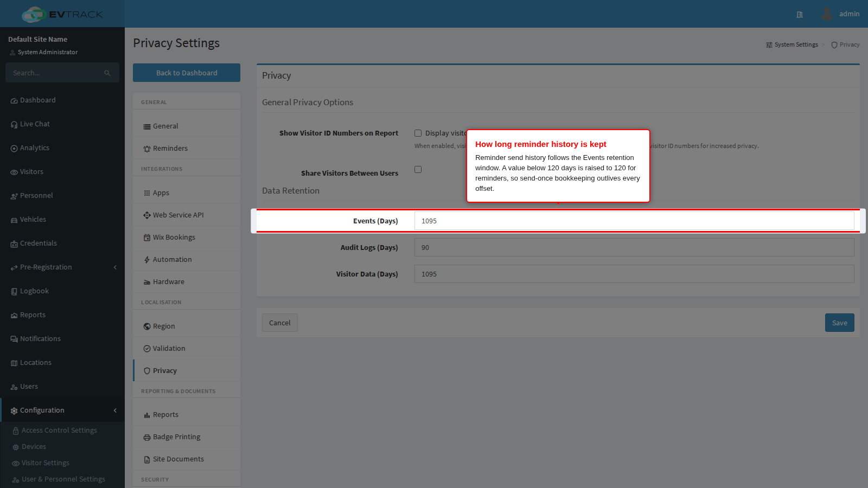Click the Cancel button

click(x=280, y=323)
